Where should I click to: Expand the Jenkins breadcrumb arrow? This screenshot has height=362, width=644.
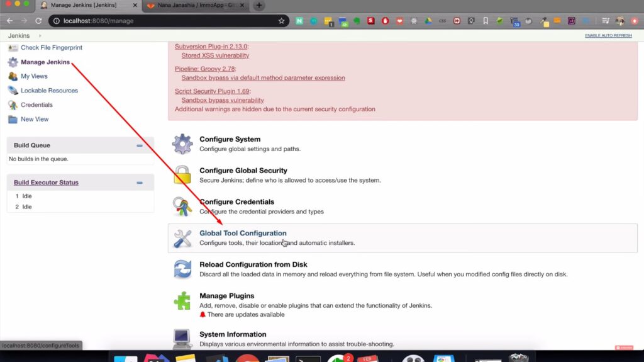pyautogui.click(x=40, y=36)
